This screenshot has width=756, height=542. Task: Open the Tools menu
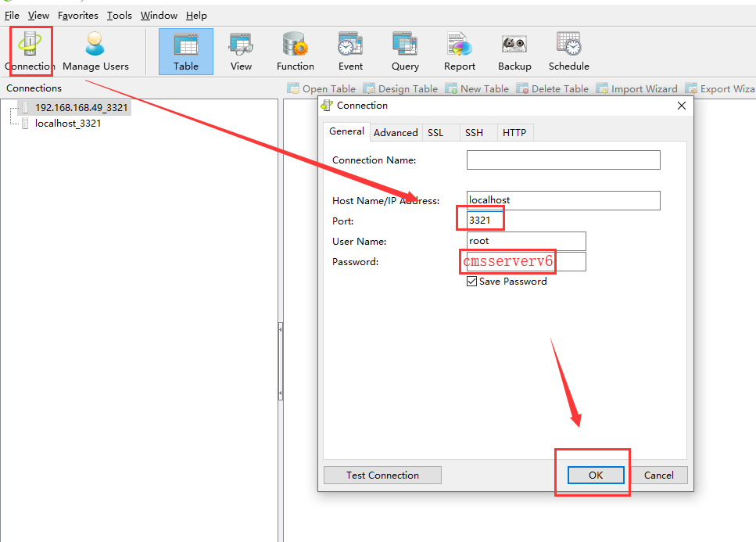[x=119, y=16]
